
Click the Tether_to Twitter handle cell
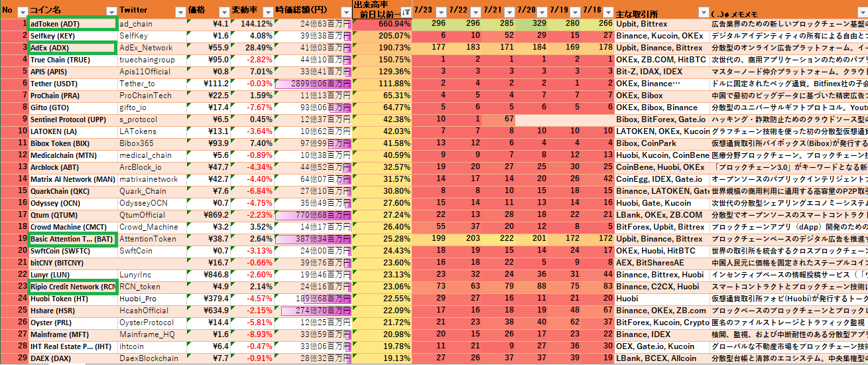[x=152, y=84]
